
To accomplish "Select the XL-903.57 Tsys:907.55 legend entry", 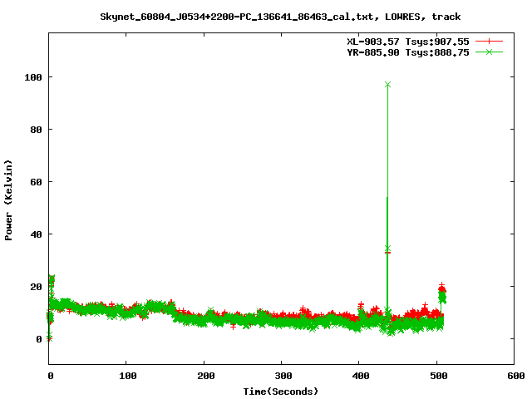I will (408, 42).
